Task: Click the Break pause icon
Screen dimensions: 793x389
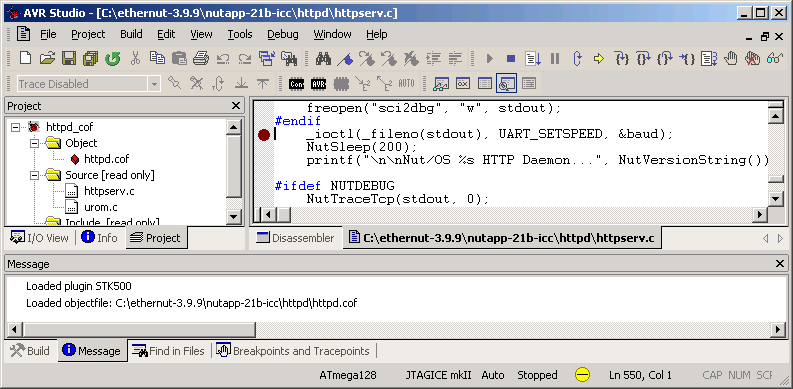Action: (x=555, y=59)
